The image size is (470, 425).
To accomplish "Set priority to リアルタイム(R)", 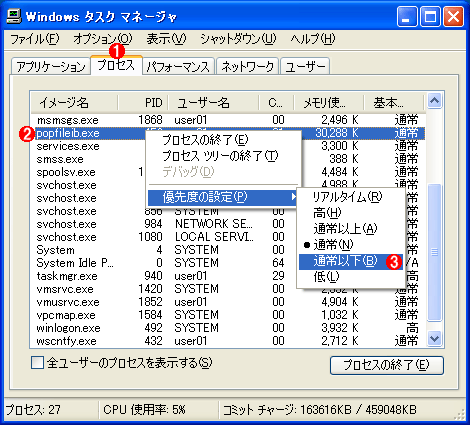I will point(351,197).
